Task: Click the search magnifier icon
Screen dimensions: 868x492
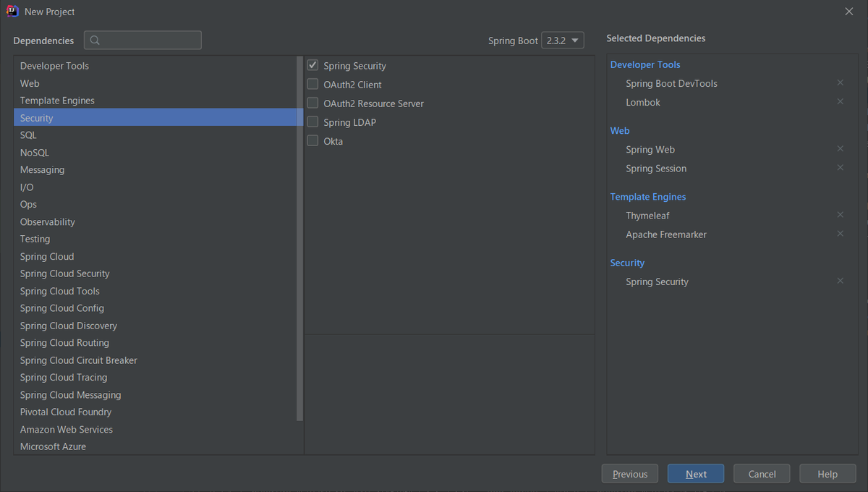Action: [95, 41]
